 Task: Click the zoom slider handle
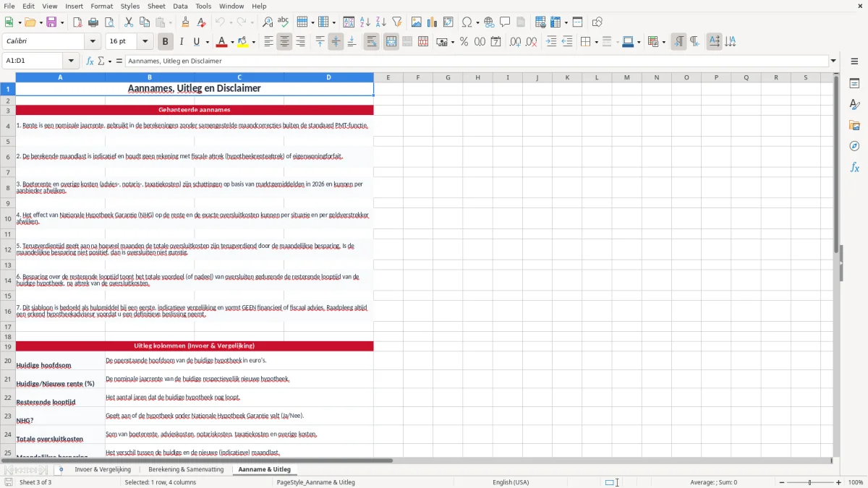coord(809,482)
